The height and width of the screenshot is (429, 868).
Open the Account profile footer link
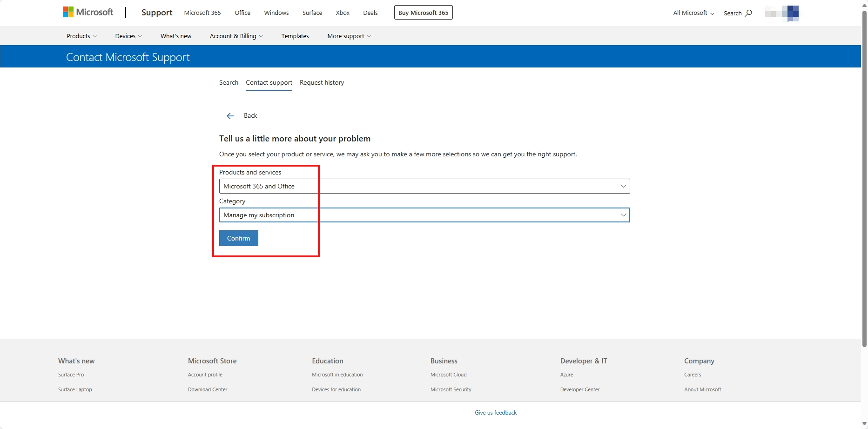[205, 375]
